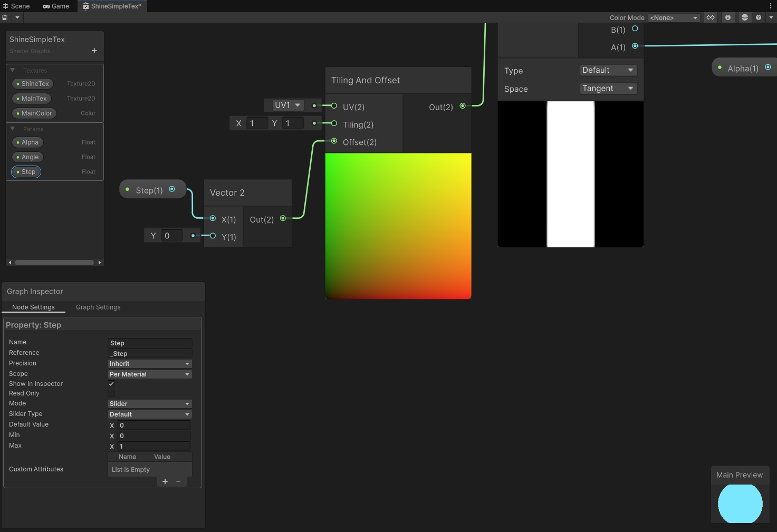Enable the Read Only checkbox
Screen dimensions: 777x532
111,393
